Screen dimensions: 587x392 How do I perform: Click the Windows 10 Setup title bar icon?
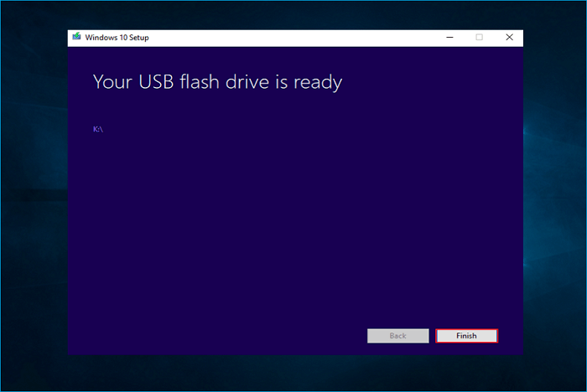77,37
